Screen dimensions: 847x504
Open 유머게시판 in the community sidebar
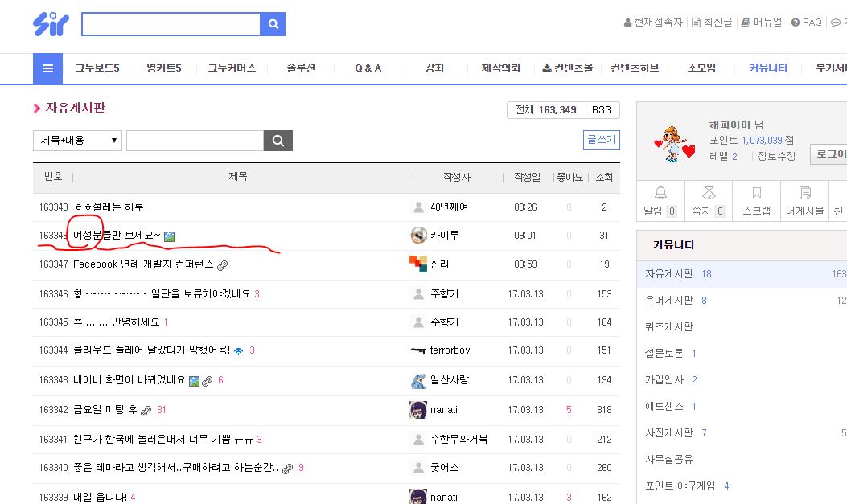(669, 300)
